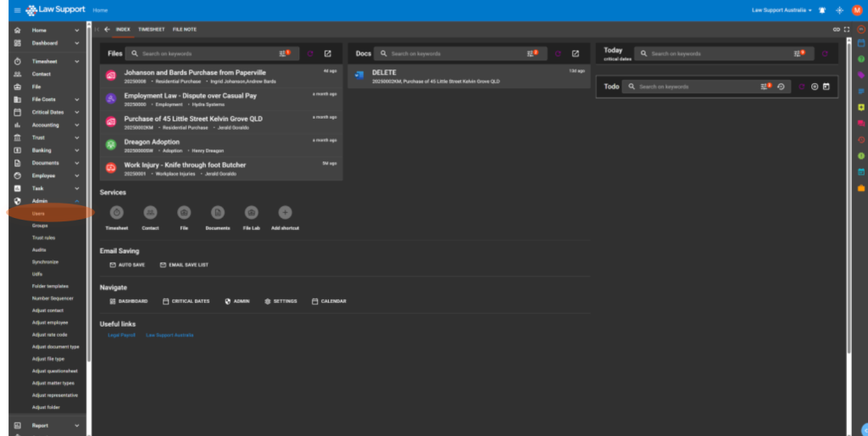The height and width of the screenshot is (436, 868).
Task: Click the Todo calendar icon
Action: pos(826,87)
